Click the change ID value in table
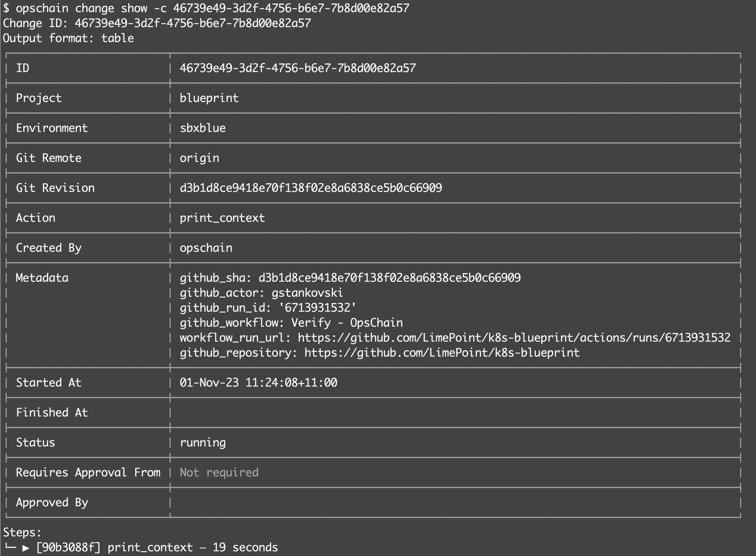Viewport: 756px width, 556px height. click(298, 68)
